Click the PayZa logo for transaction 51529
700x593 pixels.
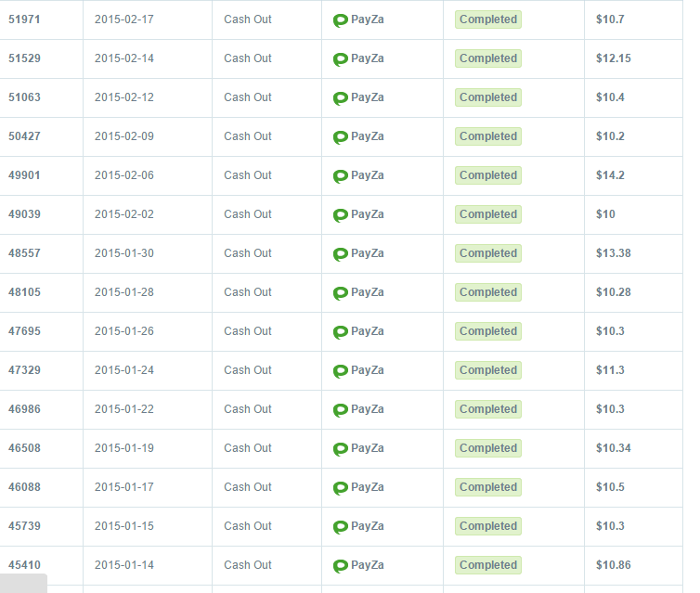(x=341, y=59)
